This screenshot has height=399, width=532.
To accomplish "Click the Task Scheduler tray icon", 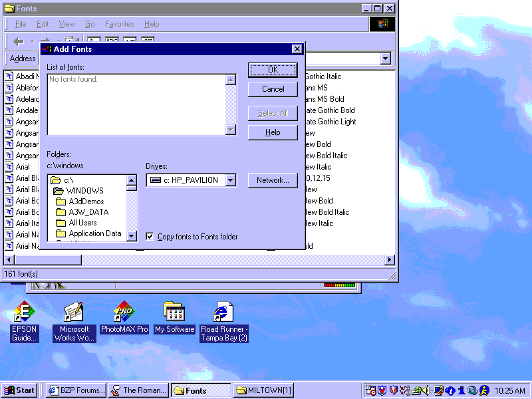I will 370,390.
